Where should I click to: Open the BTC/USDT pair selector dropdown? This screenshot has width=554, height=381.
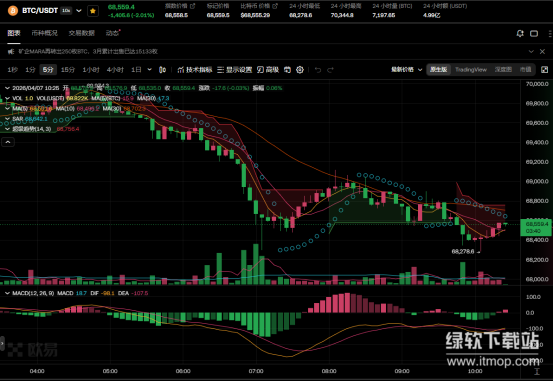coord(79,11)
